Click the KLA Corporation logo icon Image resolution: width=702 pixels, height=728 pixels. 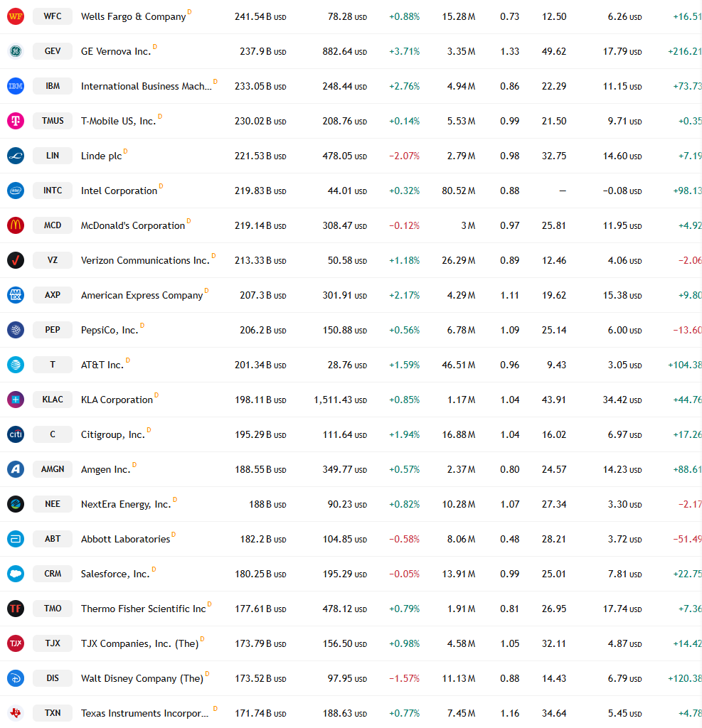click(16, 400)
